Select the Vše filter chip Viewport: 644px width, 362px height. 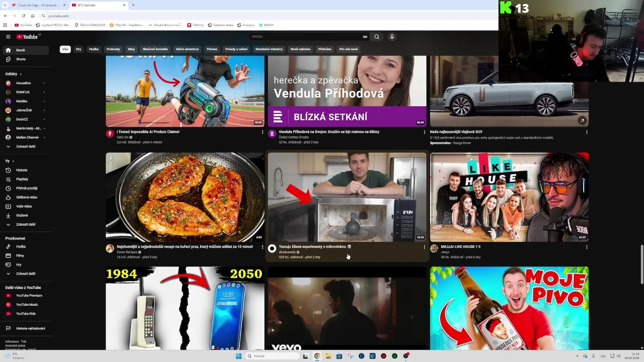pos(65,49)
